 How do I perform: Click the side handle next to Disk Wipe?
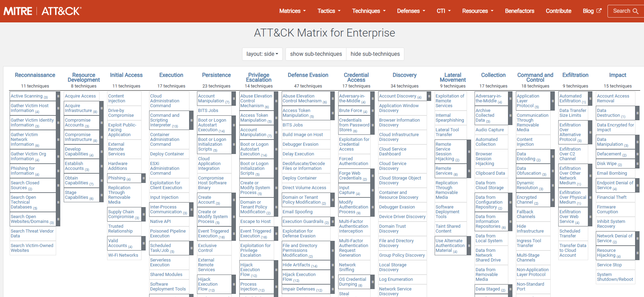(637, 164)
